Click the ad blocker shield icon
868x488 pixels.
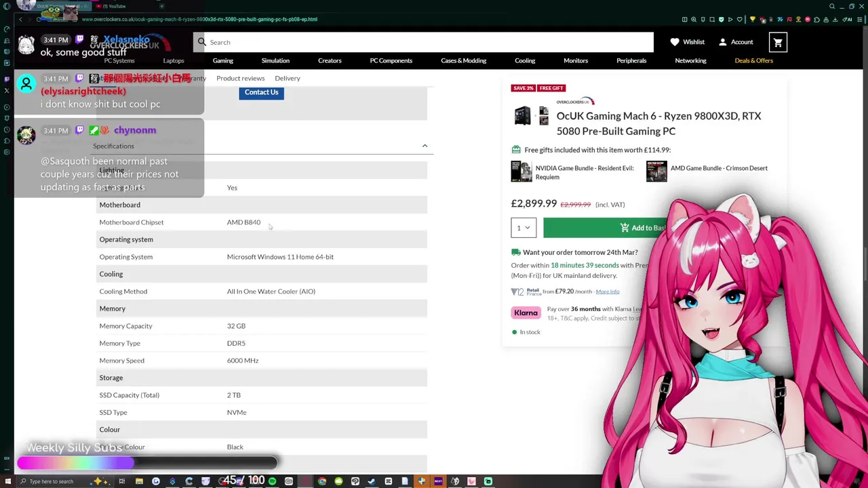(x=721, y=20)
